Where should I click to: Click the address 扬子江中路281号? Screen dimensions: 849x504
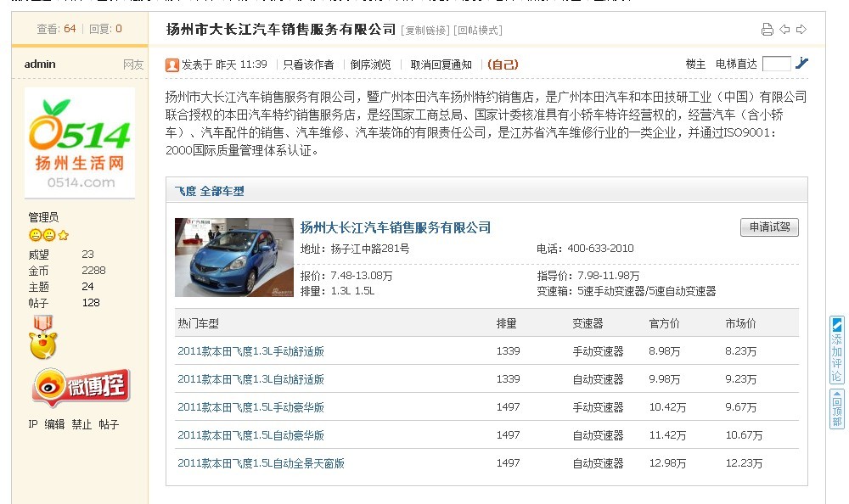click(x=370, y=249)
